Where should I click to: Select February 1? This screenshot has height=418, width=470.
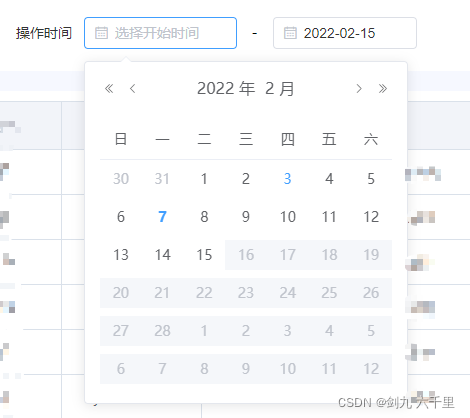coord(204,179)
